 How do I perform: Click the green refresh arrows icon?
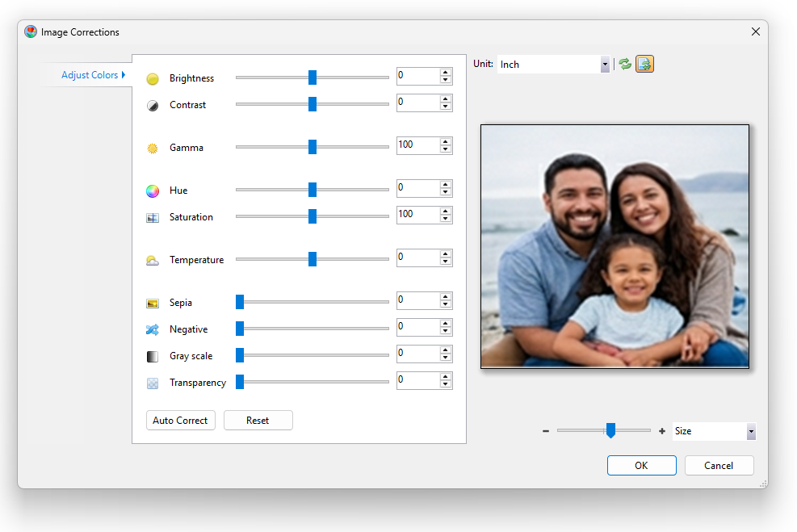click(x=625, y=65)
